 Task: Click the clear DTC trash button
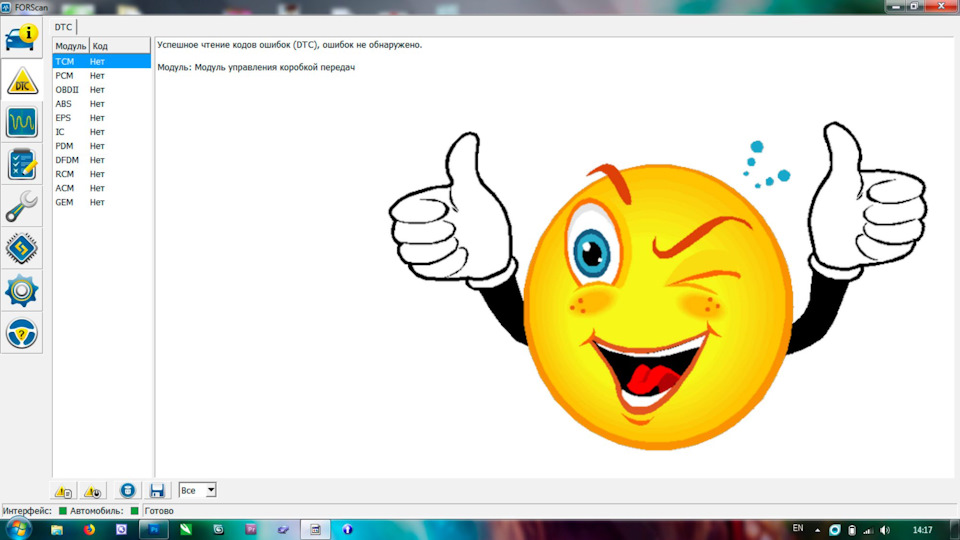point(127,490)
